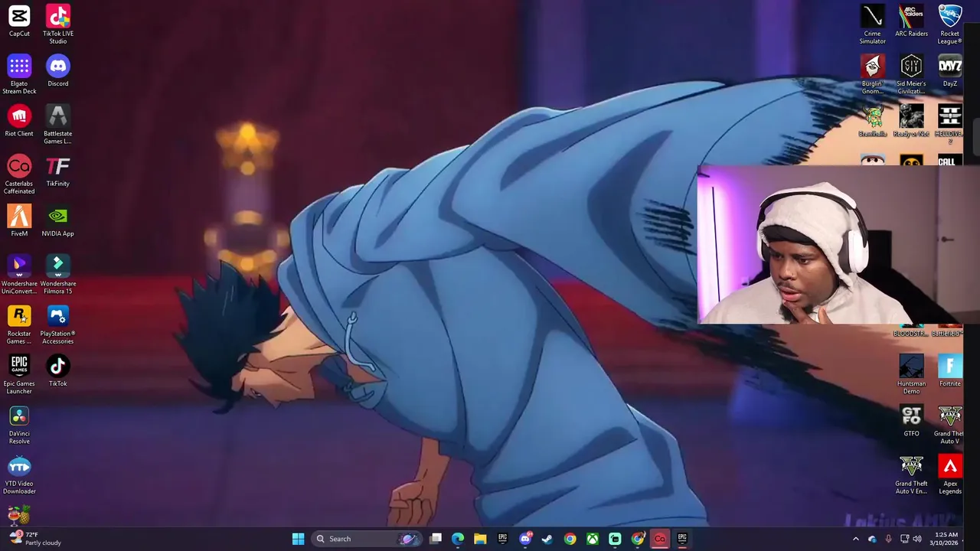Viewport: 980px width, 551px height.
Task: Open File Explorer from taskbar
Action: pos(480,539)
